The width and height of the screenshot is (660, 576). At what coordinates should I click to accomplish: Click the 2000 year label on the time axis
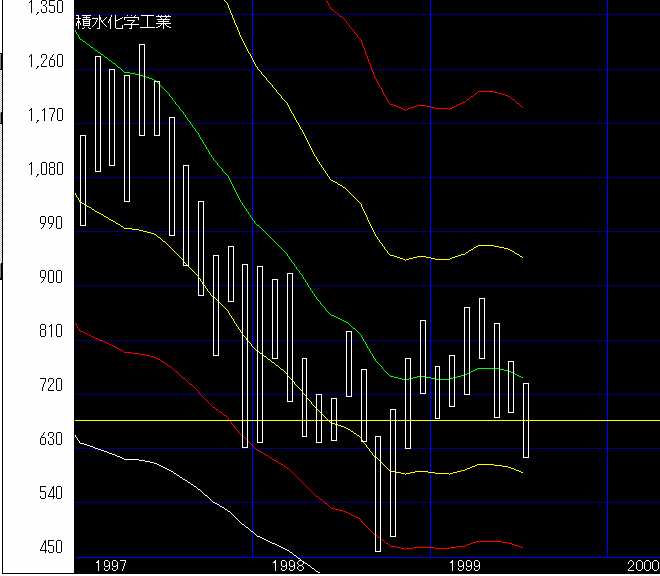click(642, 565)
